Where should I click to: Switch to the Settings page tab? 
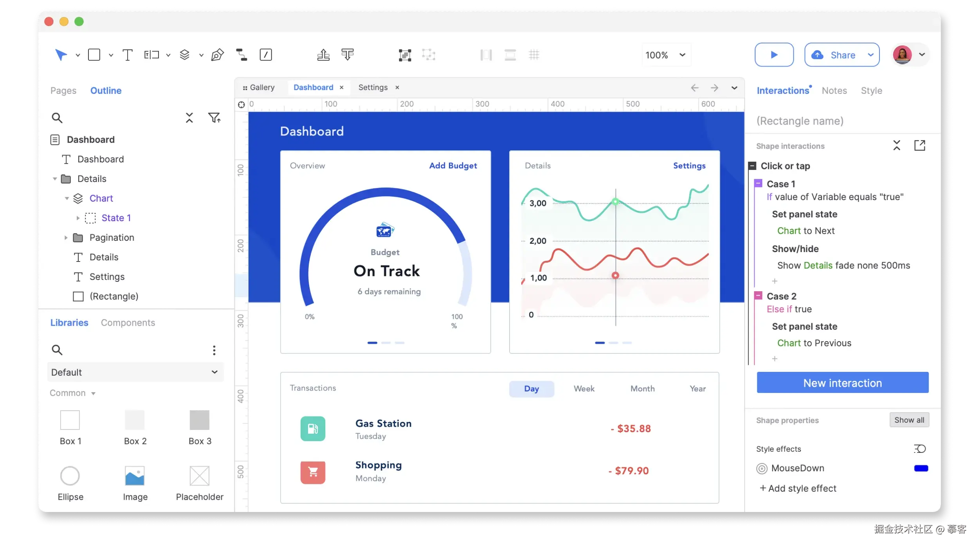point(373,87)
